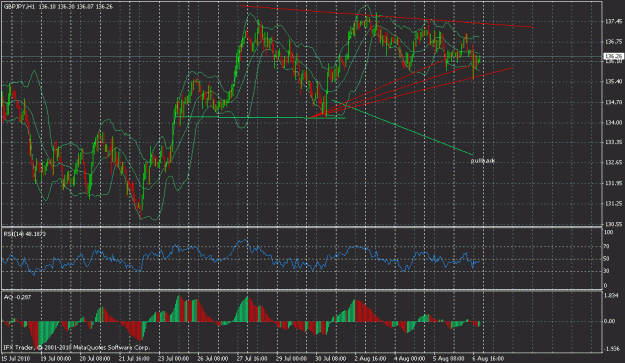Screen dimensions: 625x363
Task: Click the 134.70 price axis label
Action: (x=613, y=102)
